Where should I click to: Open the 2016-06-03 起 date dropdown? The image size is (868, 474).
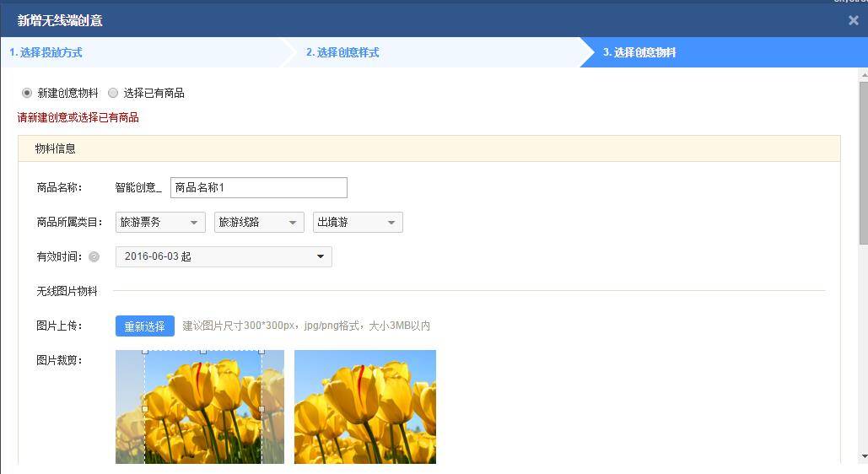(x=224, y=257)
